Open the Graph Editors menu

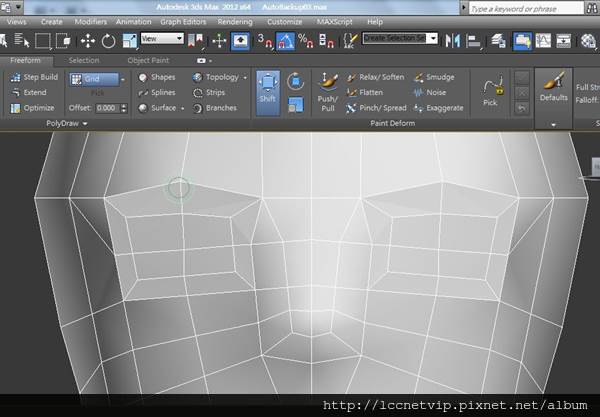click(183, 22)
